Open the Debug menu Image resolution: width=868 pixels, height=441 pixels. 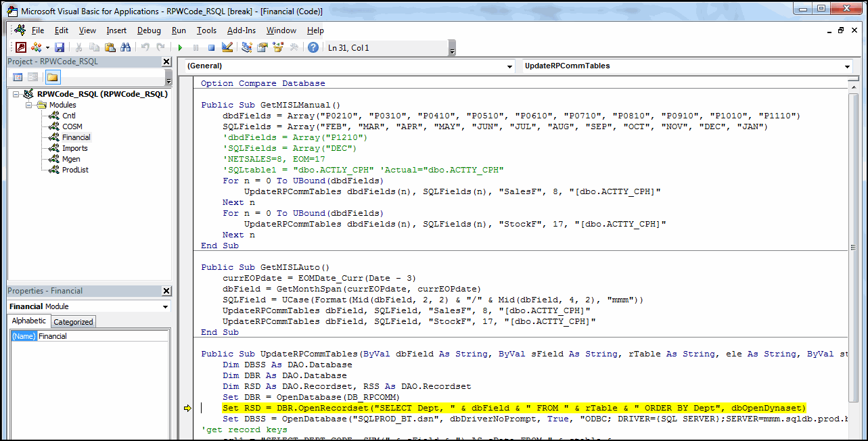pos(149,30)
